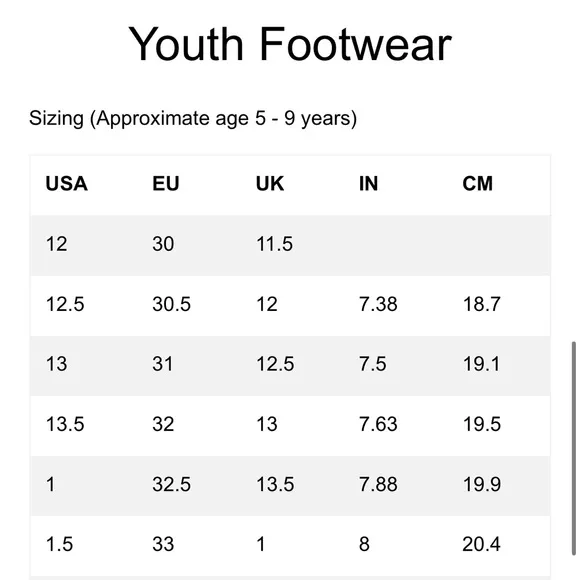This screenshot has width=580, height=580.
Task: Click the 19.9 centimeters cell
Action: (x=482, y=485)
